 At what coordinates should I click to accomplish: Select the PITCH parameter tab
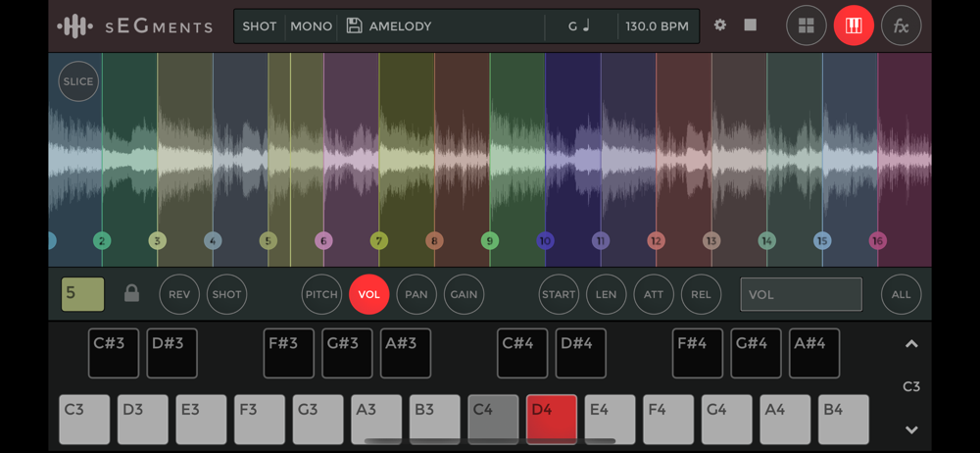coord(321,294)
